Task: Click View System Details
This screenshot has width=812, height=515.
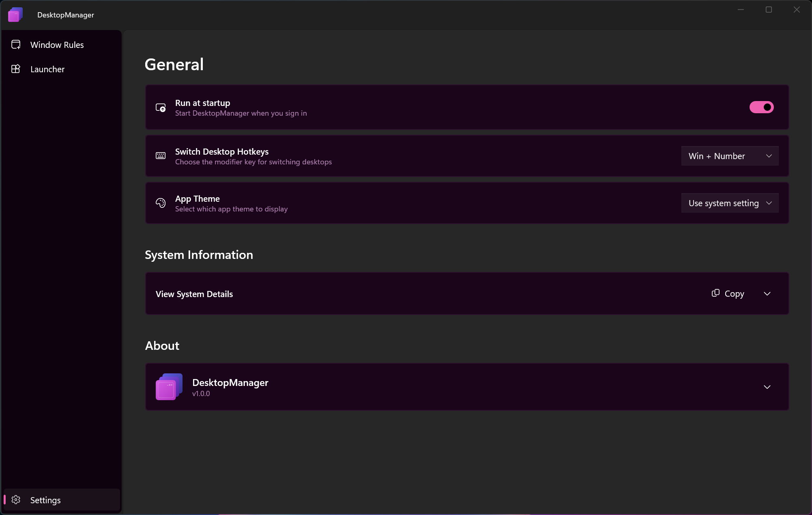Action: 194,294
